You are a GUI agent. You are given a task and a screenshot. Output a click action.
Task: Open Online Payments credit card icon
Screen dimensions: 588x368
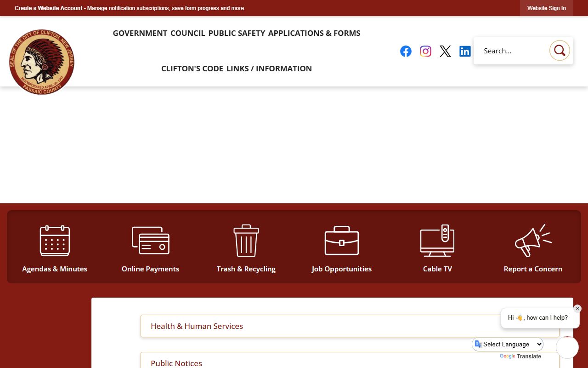150,241
